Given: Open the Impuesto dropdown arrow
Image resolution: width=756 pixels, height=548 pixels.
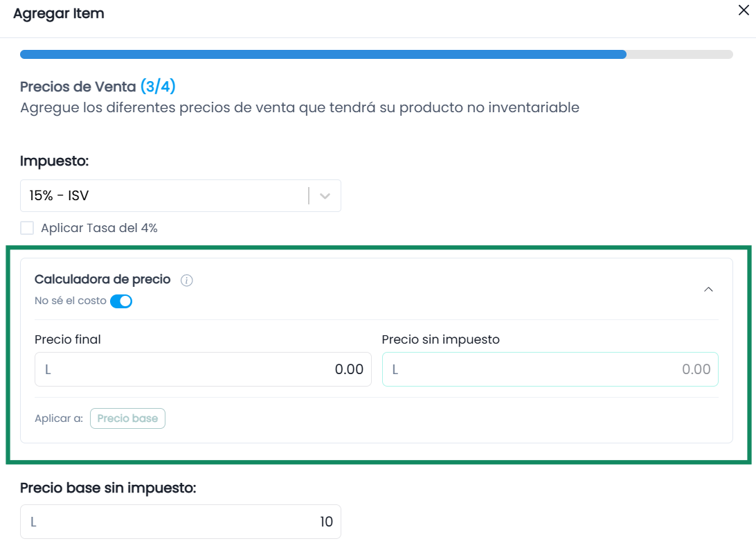Looking at the screenshot, I should [x=325, y=196].
